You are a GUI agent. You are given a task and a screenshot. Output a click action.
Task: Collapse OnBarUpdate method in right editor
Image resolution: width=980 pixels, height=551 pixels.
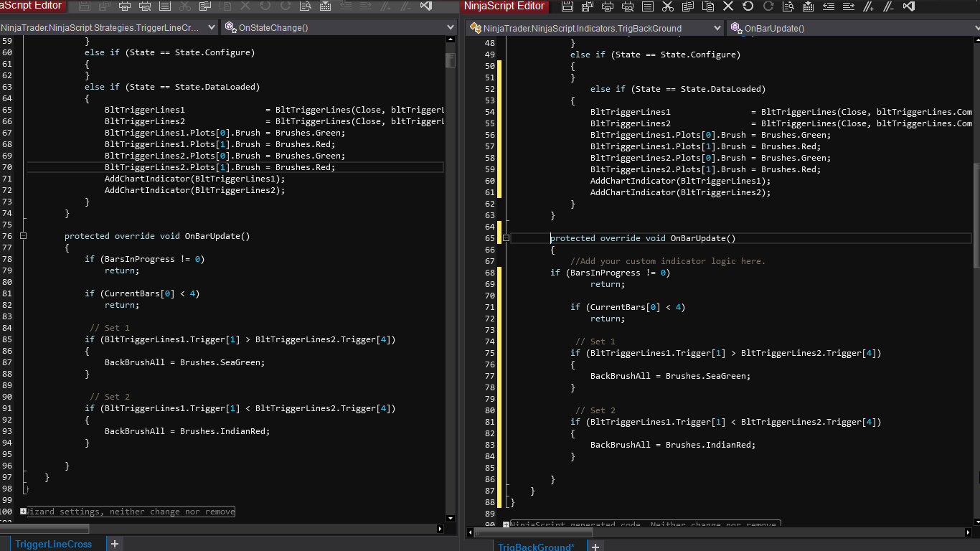pyautogui.click(x=506, y=238)
